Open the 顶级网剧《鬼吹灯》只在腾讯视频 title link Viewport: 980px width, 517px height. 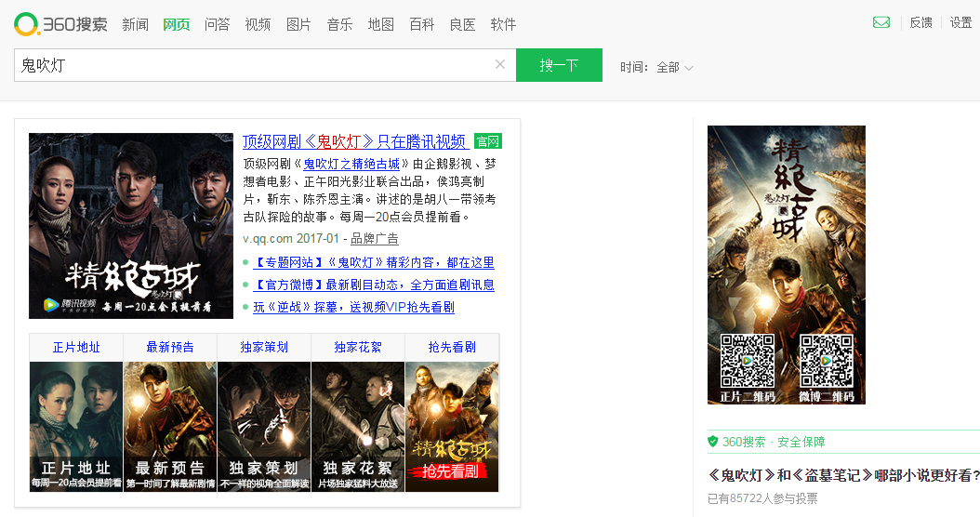coord(354,142)
